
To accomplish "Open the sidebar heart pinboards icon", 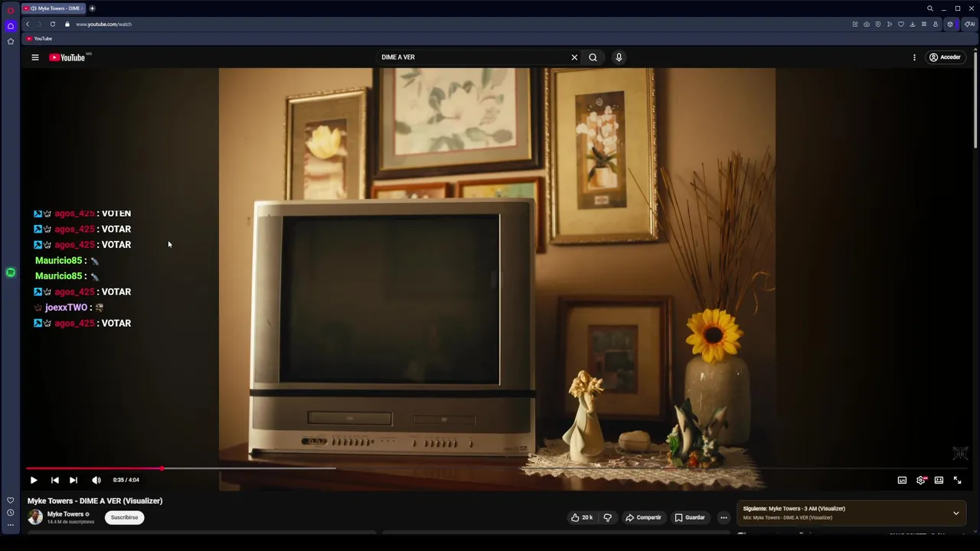I will [x=11, y=500].
